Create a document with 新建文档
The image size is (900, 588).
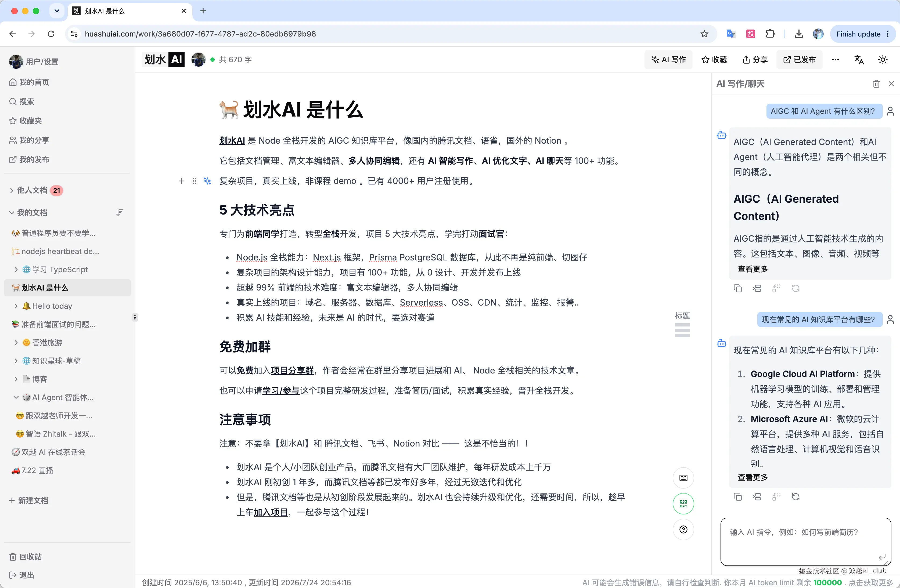tap(29, 501)
